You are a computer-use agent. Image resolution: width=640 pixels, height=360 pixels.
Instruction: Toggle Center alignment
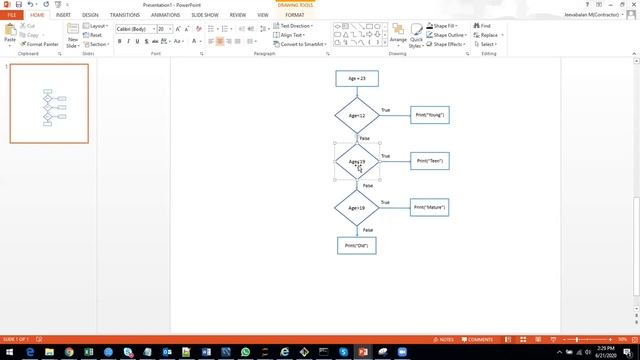click(x=220, y=41)
